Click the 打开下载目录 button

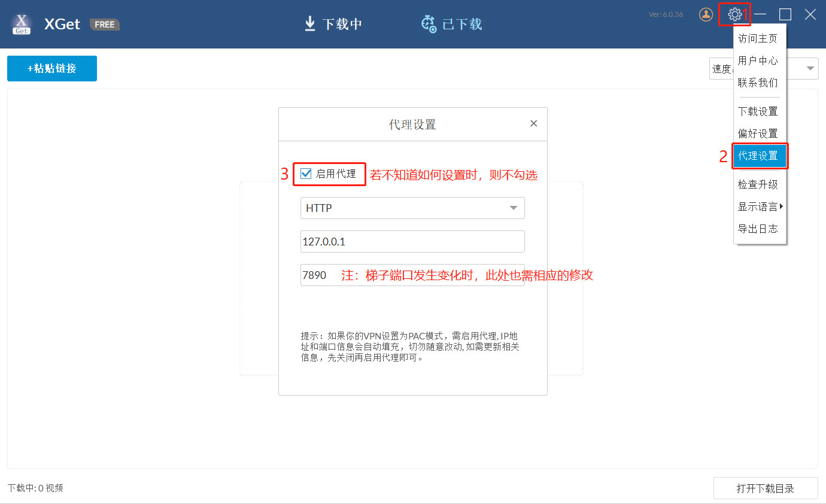click(765, 488)
